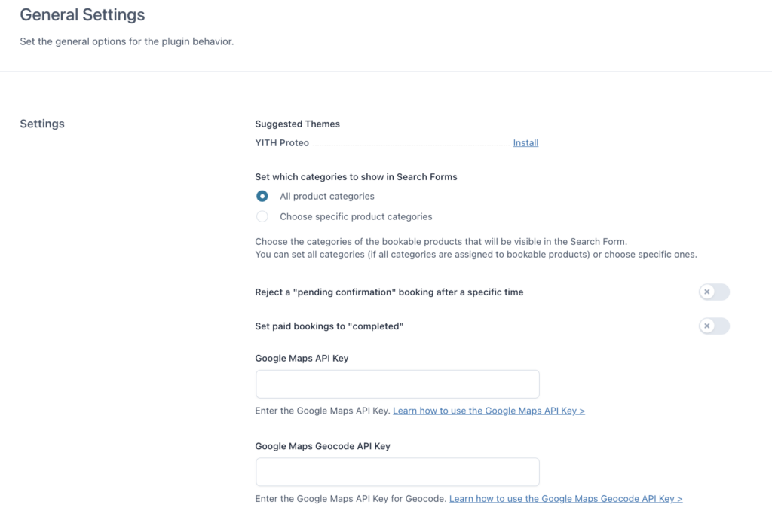Focus the Google Maps API Key input field
The width and height of the screenshot is (772, 532).
point(397,384)
